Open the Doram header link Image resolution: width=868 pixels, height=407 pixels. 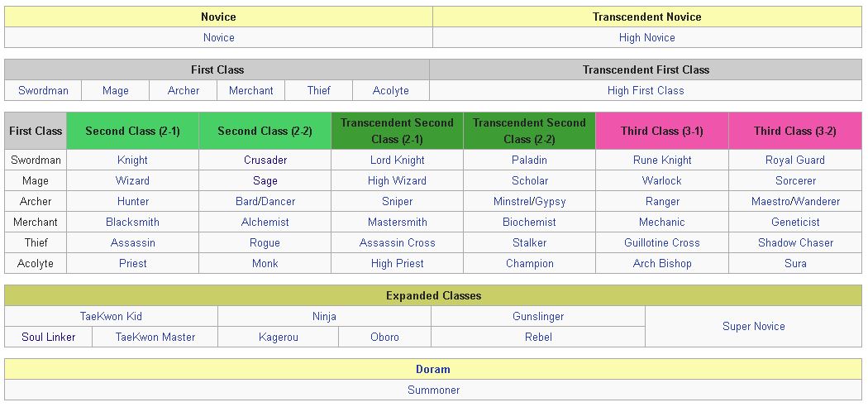tap(433, 369)
